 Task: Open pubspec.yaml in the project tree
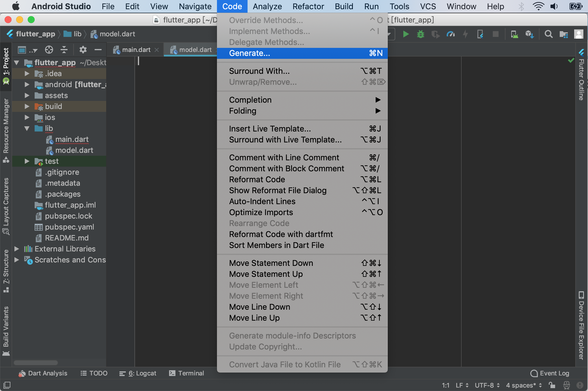tap(69, 227)
